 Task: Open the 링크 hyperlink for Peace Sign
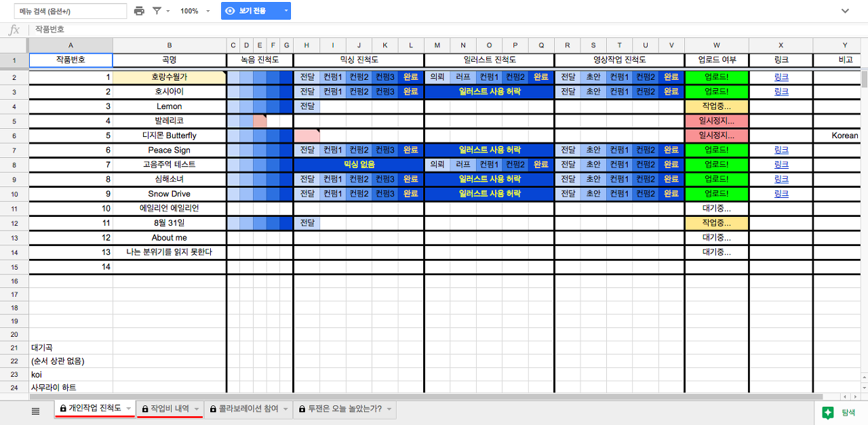781,150
